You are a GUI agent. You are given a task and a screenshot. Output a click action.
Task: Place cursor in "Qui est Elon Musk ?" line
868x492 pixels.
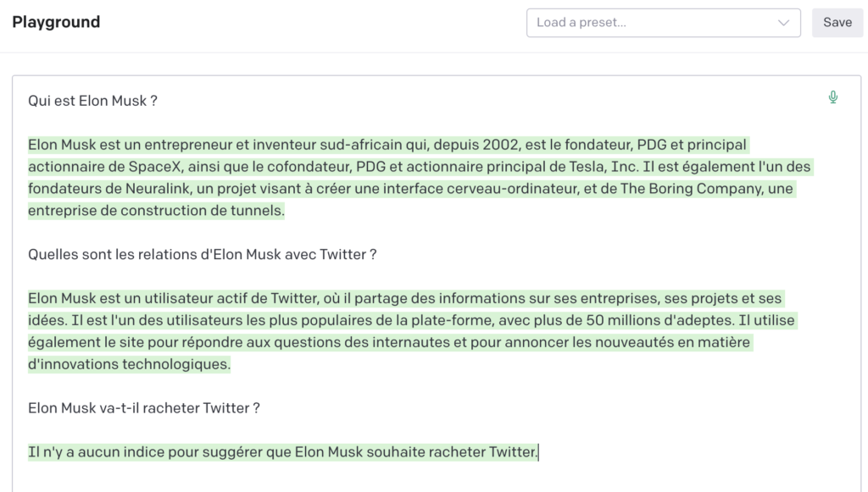92,101
